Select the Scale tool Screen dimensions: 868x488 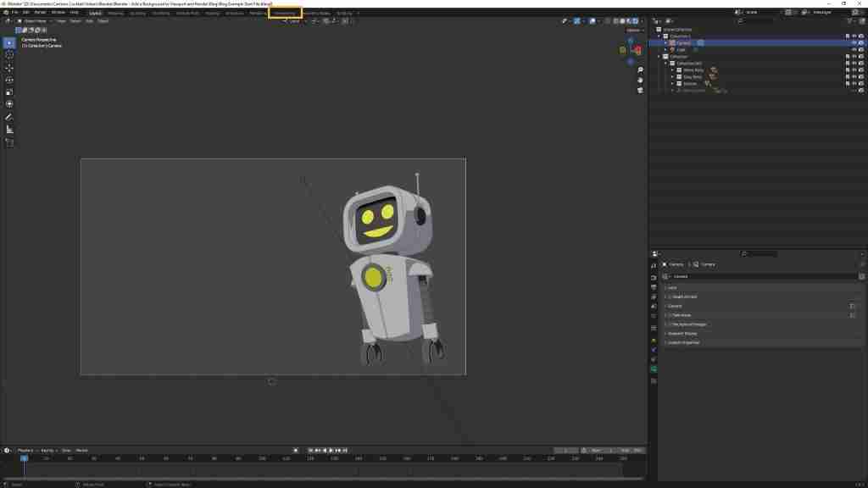click(x=9, y=91)
